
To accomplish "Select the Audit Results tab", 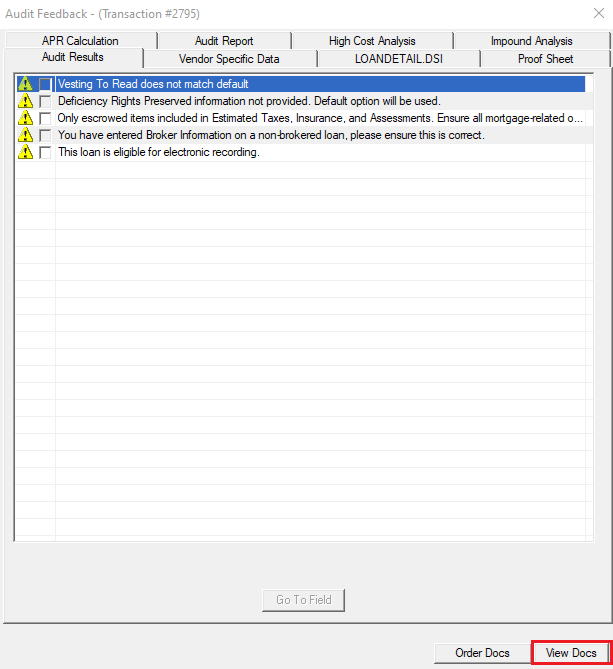I will coord(73,57).
